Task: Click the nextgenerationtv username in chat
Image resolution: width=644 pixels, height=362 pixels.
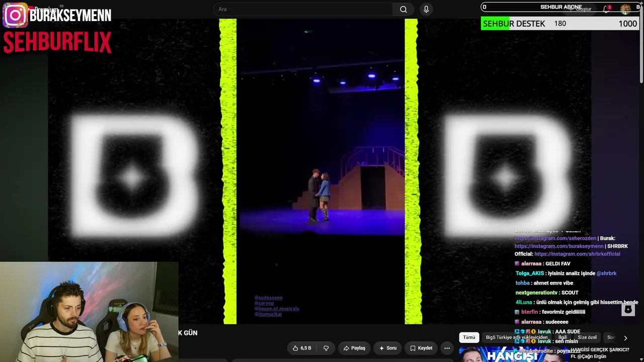Action: (536, 293)
